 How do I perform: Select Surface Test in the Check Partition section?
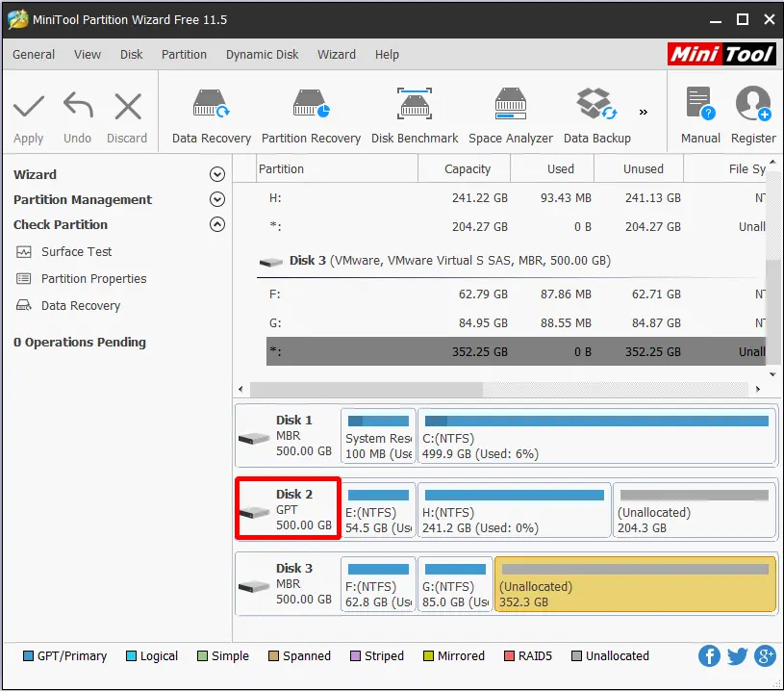point(77,252)
